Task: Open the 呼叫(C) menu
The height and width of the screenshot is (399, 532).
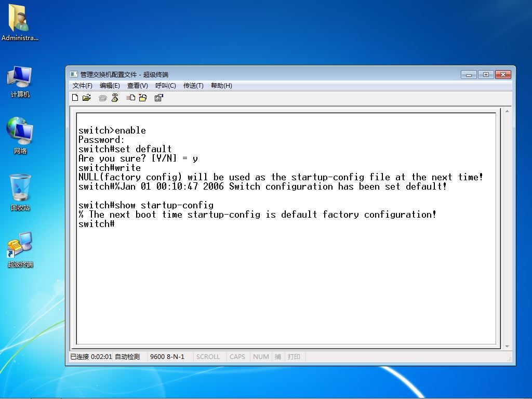Action: [166, 86]
